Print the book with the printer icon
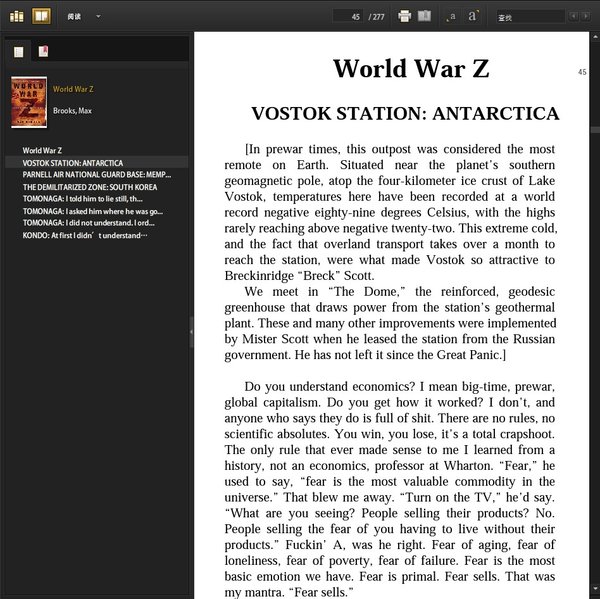Viewport: 600px width, 599px height. 404,16
